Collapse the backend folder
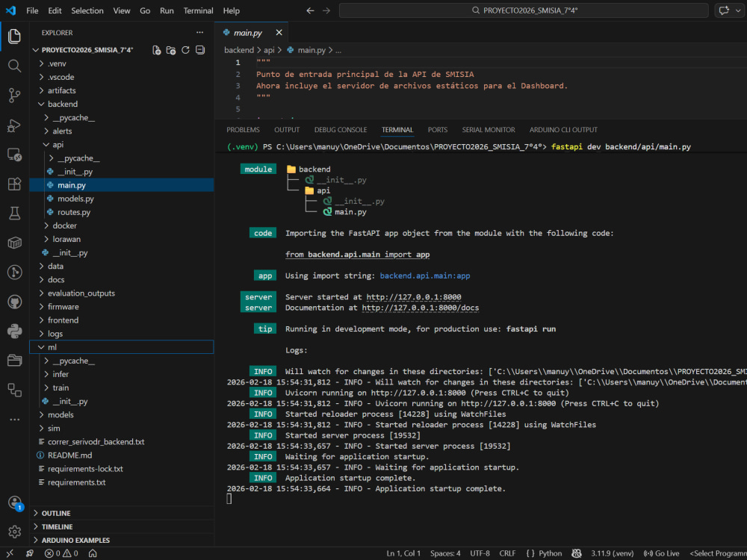 tap(122, 104)
